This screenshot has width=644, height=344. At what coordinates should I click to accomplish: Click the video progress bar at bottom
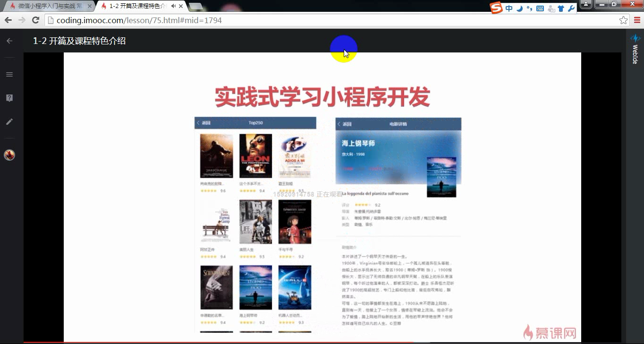322,343
